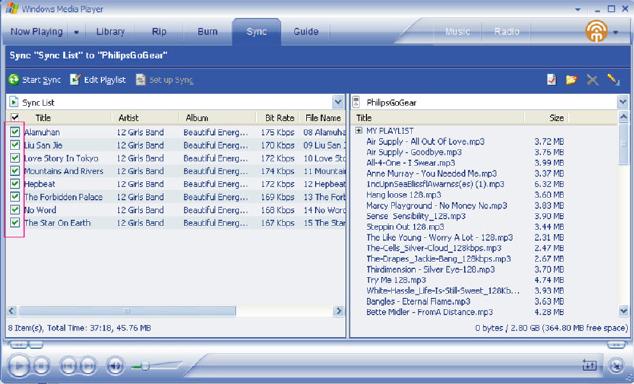Click the Next track button
This screenshot has height=384, width=634.
pyautogui.click(x=88, y=366)
